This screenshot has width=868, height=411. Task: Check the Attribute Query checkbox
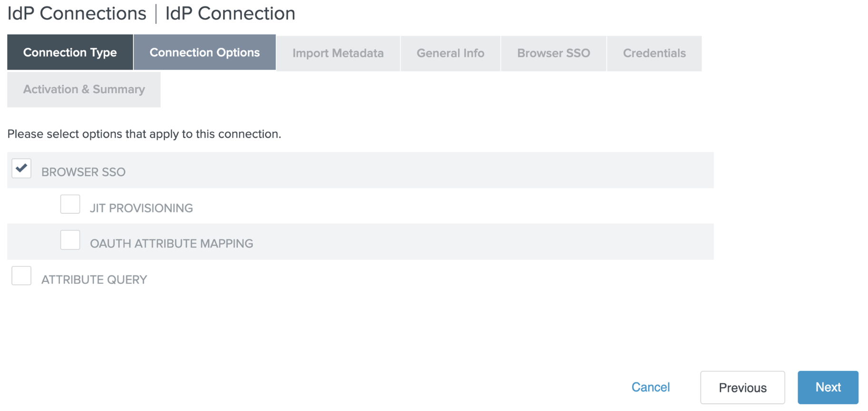(21, 276)
